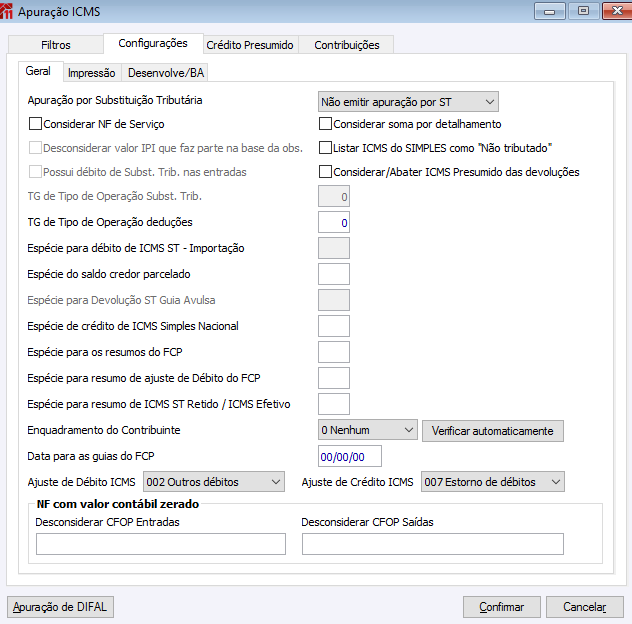Focus Espécie para resumo de ajuste de Débito FCP field

pos(334,378)
